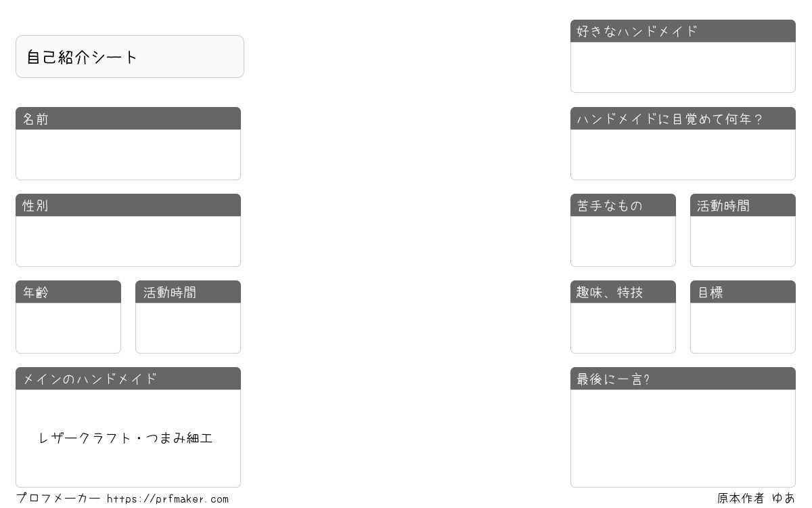Select the ハンドメイドに目覚めて何年？ answer box
Image resolution: width=812 pixels, height=508 pixels.
click(683, 154)
